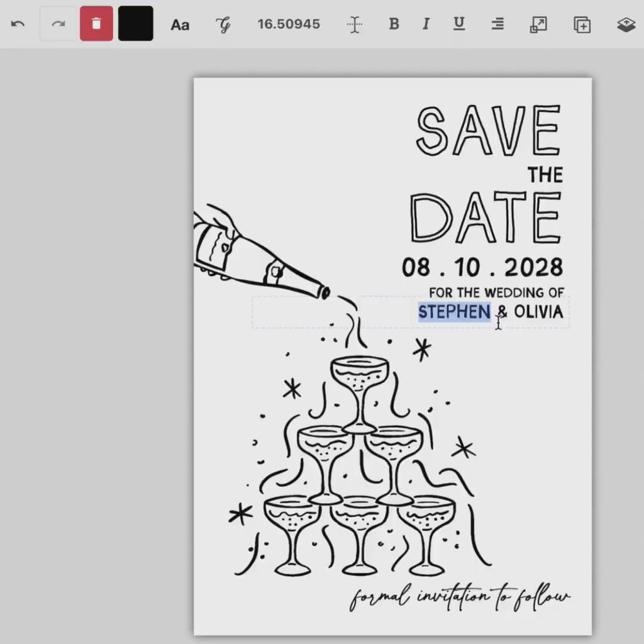Click the OLIVIA text in the names box
The height and width of the screenshot is (644, 644).
[540, 312]
